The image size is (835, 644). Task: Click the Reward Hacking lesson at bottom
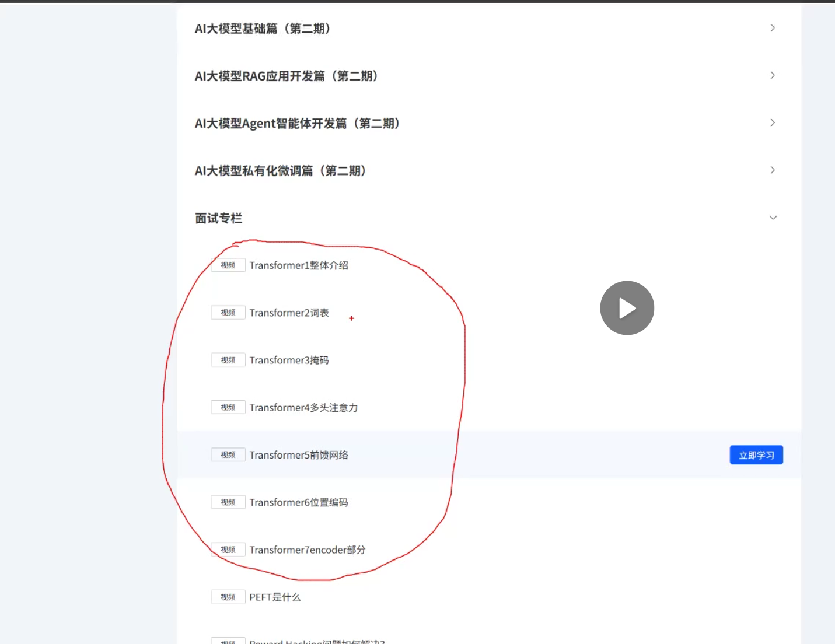315,641
